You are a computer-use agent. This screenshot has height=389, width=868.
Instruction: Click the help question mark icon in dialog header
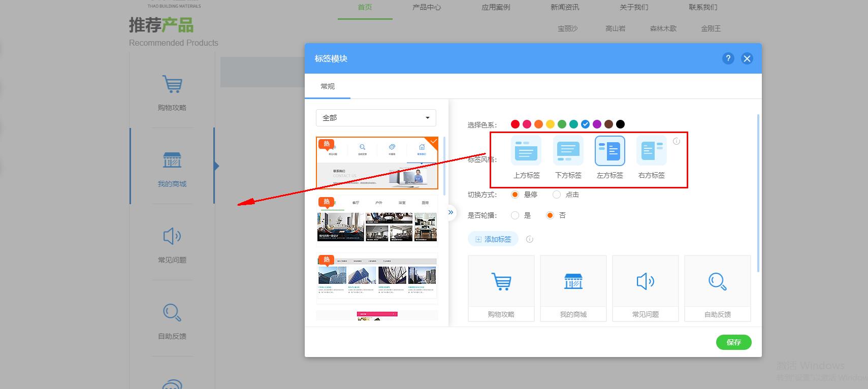pyautogui.click(x=728, y=58)
